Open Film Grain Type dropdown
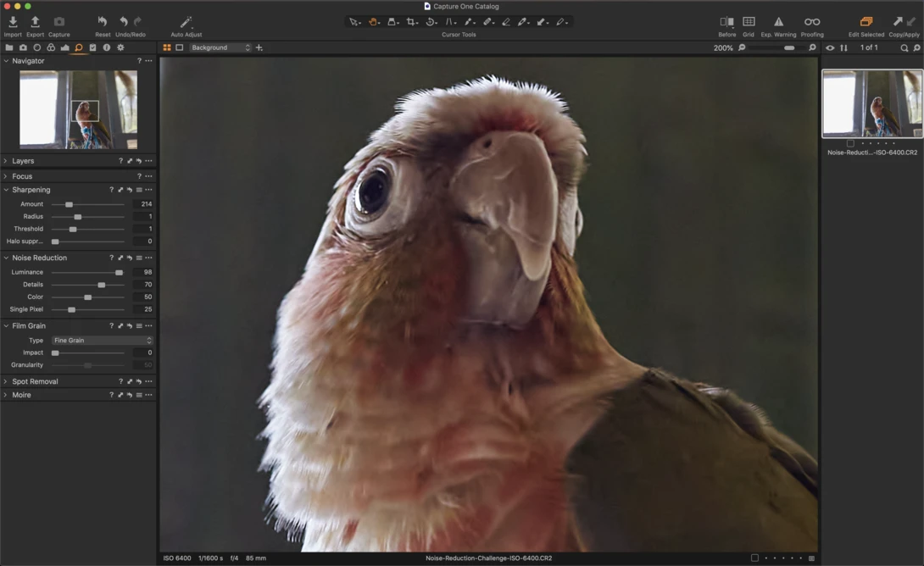Screen dimensions: 924x566 (x=102, y=341)
